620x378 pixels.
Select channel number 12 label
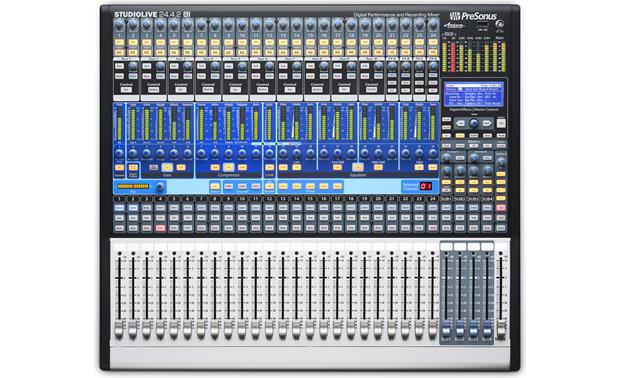point(269,198)
